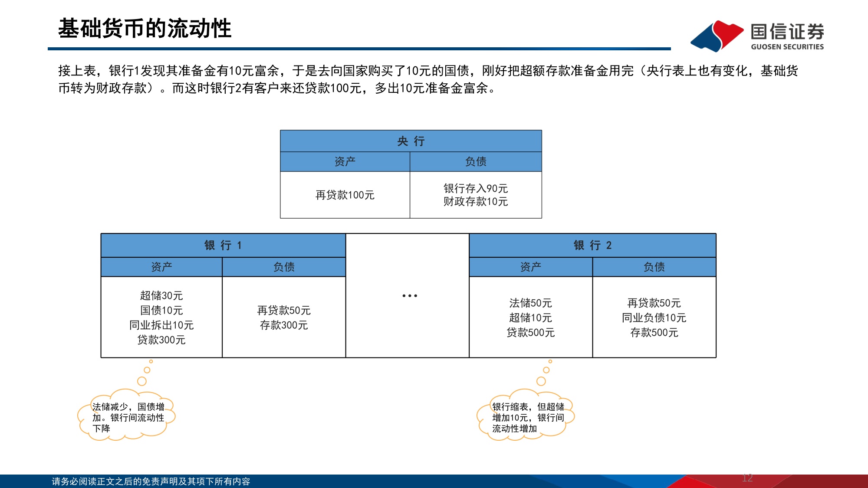Click the Guosen Securities logo

click(x=757, y=36)
